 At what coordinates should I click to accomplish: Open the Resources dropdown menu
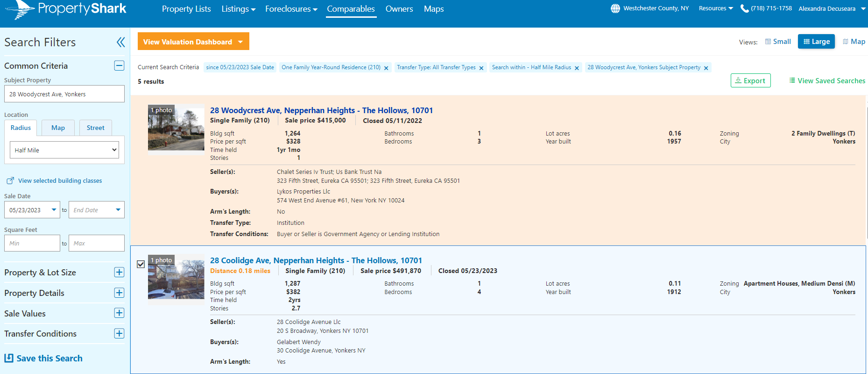click(716, 8)
